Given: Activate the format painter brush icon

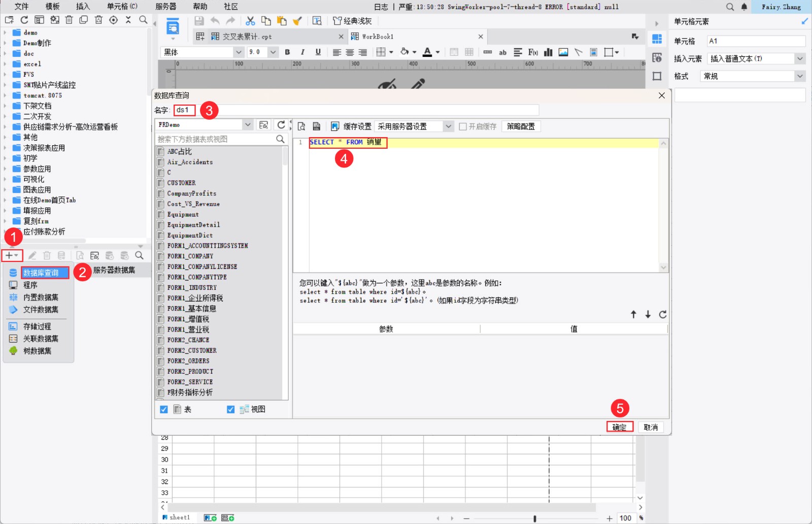Looking at the screenshot, I should coord(297,21).
